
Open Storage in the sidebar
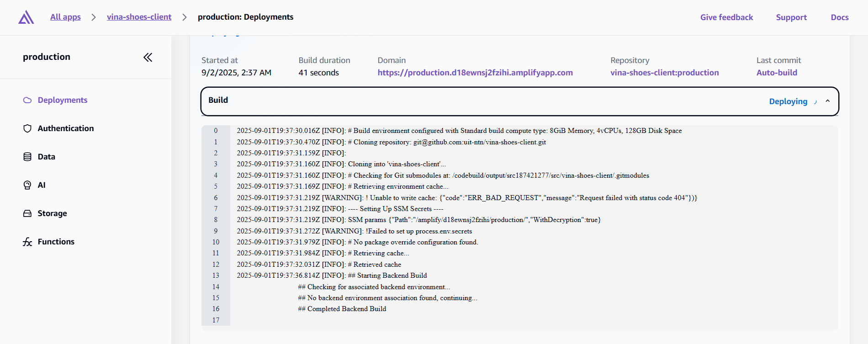(52, 213)
